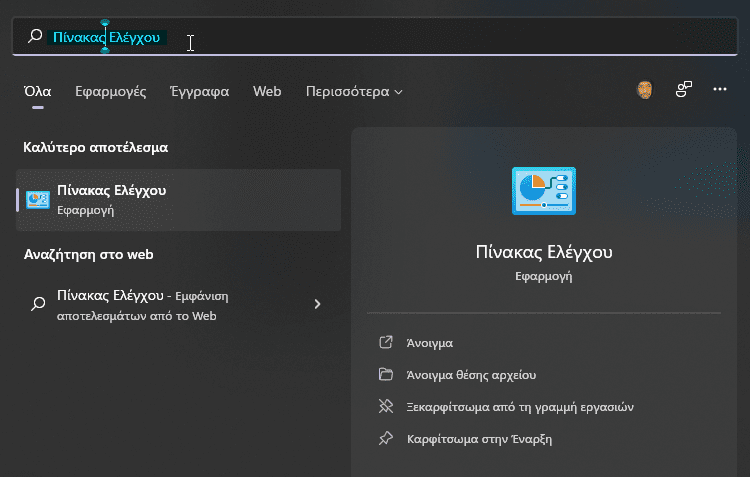Click the folder icon for file location

pyautogui.click(x=386, y=374)
